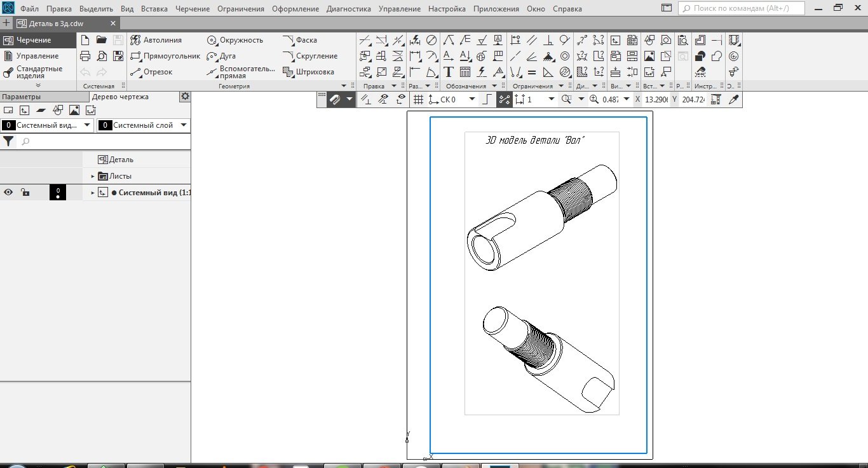Select the Фаска chamfer tool
868x468 pixels.
pos(300,40)
